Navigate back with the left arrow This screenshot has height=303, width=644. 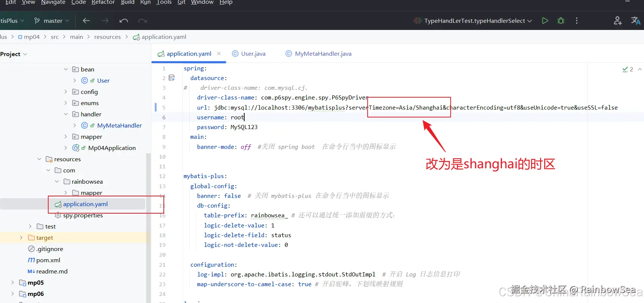(86, 21)
